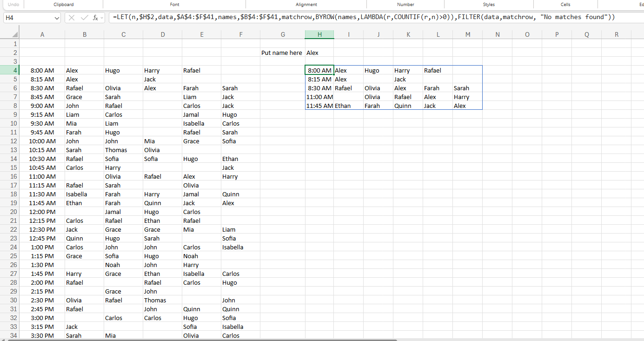This screenshot has height=341, width=644.
Task: Click the Undo ribbon group label
Action: pos(14,4)
